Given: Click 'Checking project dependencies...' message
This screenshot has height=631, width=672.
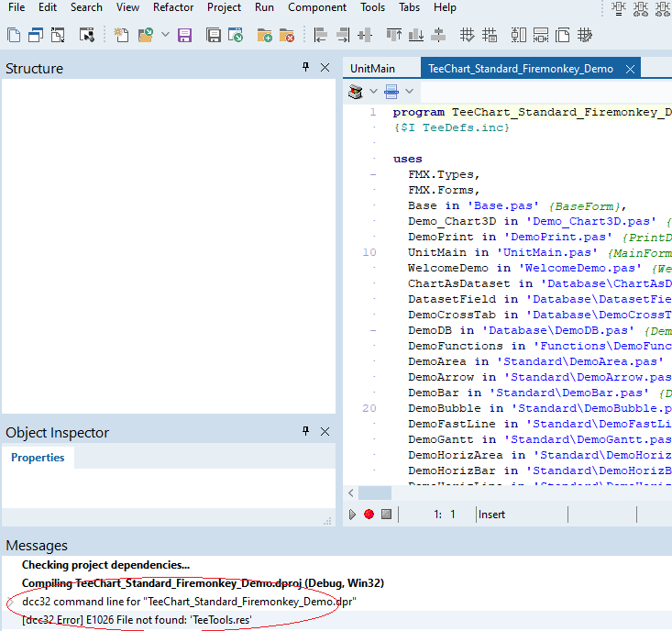Looking at the screenshot, I should (x=105, y=565).
